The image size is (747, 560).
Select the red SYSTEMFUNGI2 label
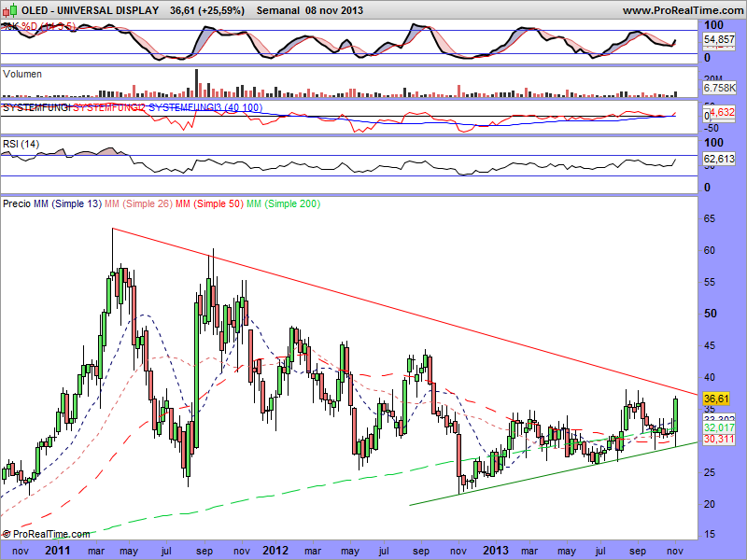109,107
